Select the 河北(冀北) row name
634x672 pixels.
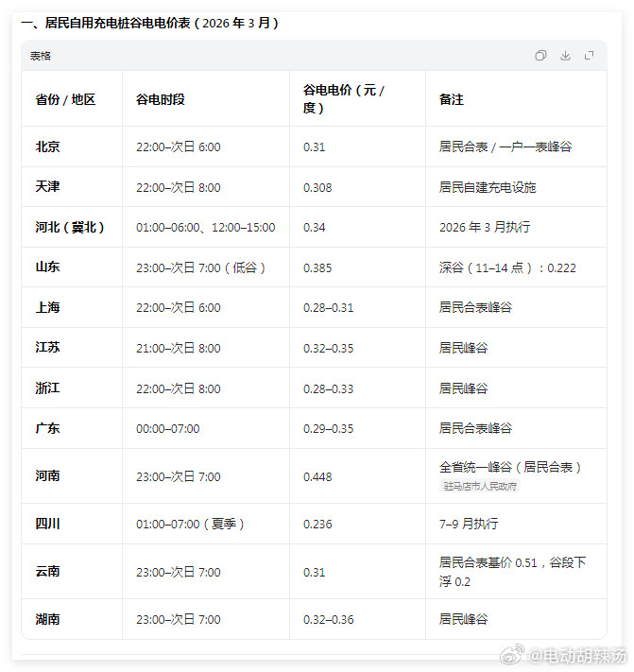point(70,227)
